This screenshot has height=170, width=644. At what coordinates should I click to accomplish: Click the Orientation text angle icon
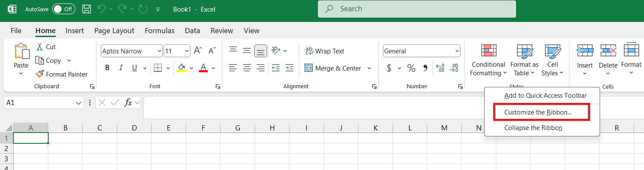tap(276, 51)
